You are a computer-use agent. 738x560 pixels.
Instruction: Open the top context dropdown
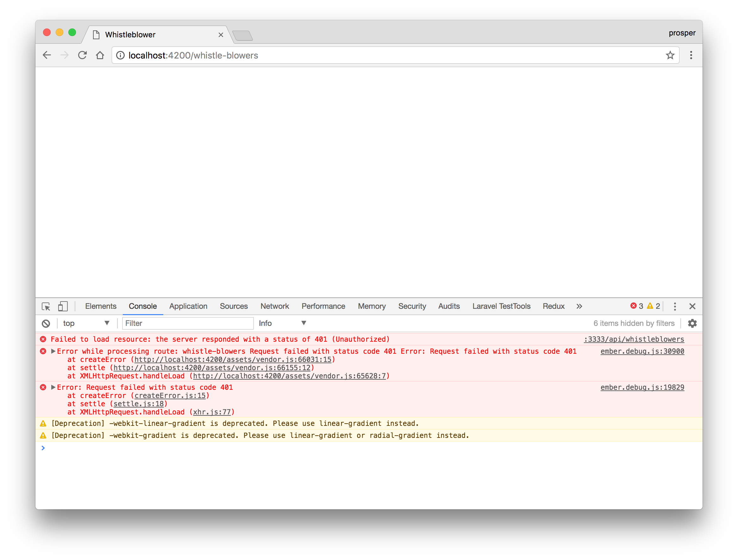(x=86, y=323)
